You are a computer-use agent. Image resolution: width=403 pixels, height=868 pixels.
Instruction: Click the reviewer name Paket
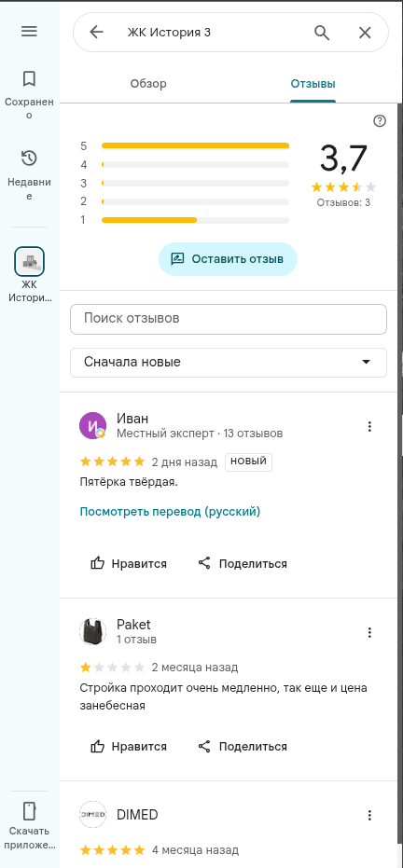[133, 625]
